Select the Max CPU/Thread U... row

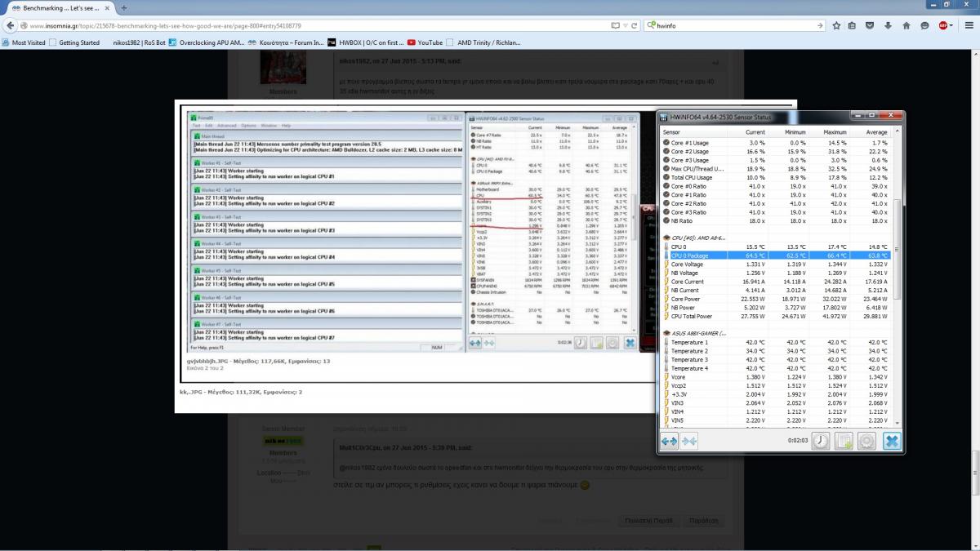(x=774, y=169)
